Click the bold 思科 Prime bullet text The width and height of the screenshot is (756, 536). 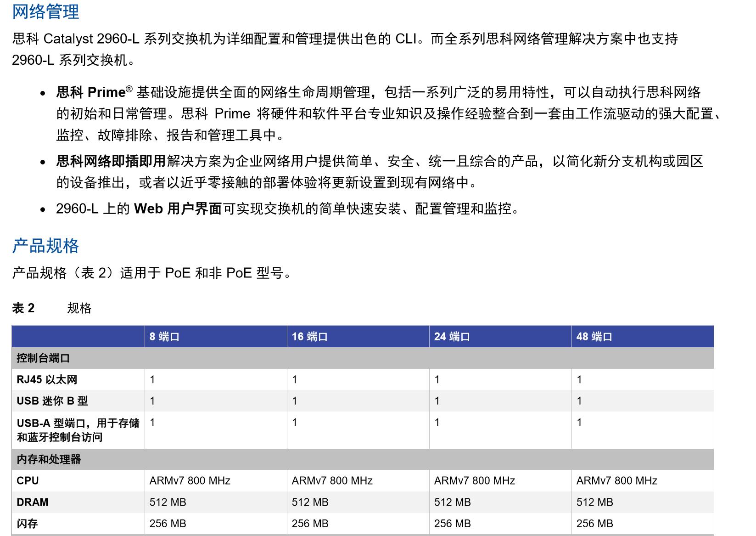(91, 92)
